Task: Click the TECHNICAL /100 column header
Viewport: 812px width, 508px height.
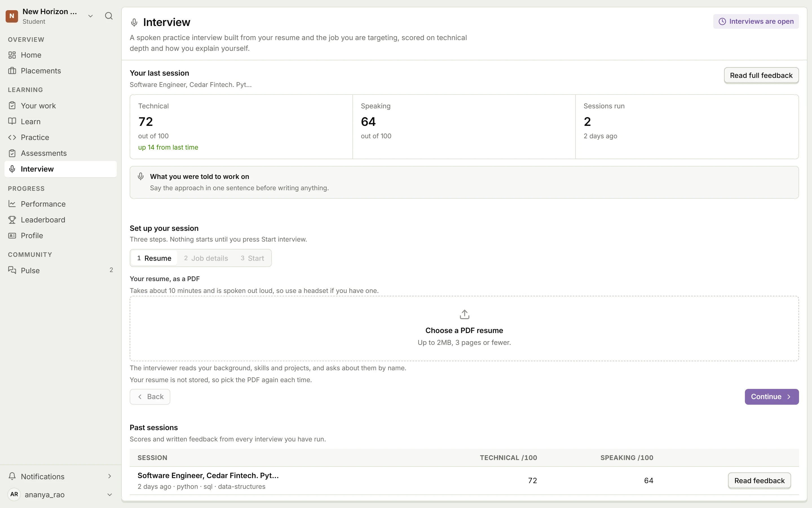Action: pyautogui.click(x=508, y=457)
